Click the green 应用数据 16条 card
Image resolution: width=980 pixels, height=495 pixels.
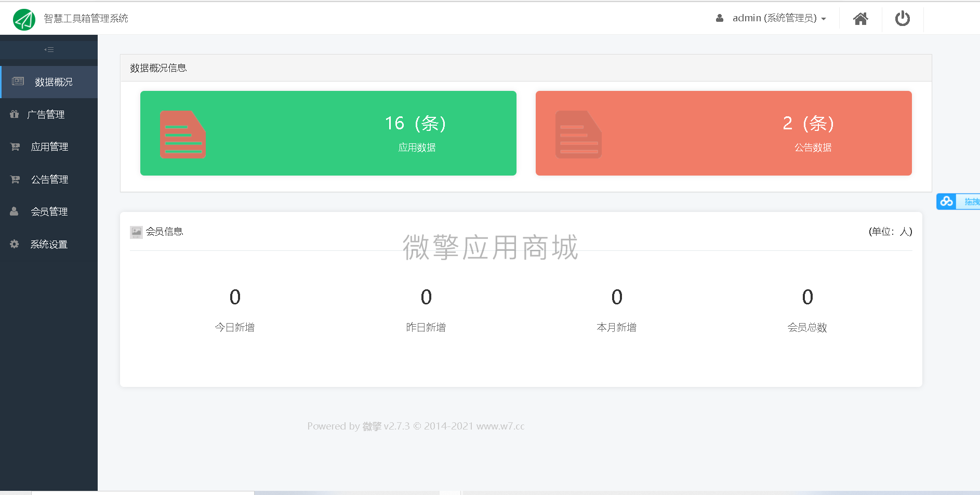tap(328, 133)
